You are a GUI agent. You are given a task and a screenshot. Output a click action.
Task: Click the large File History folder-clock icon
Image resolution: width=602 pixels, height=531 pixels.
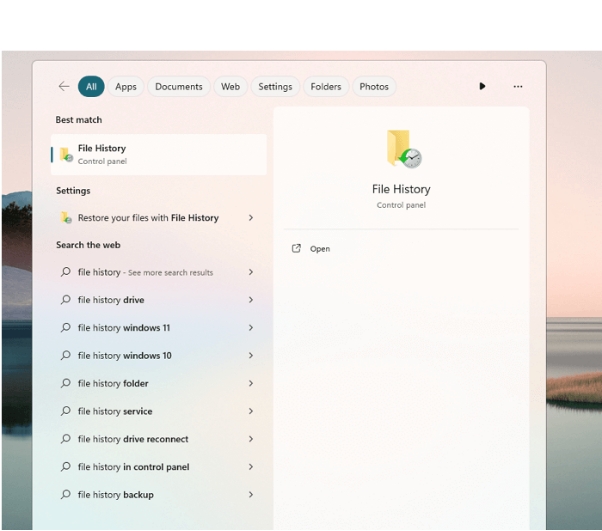[x=404, y=149]
